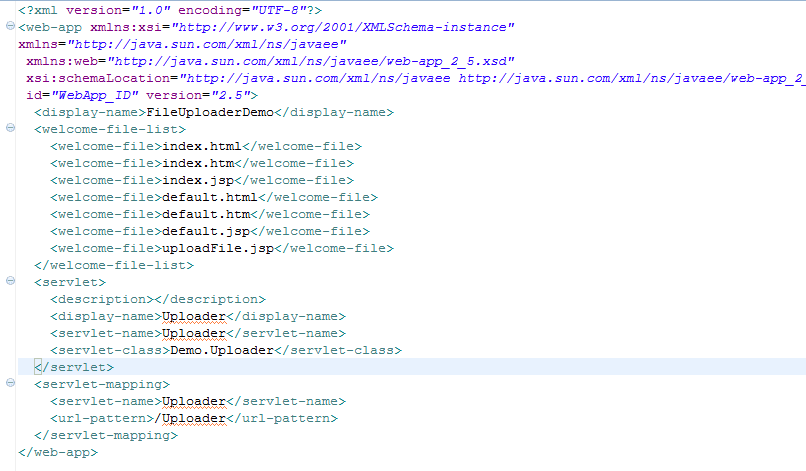Click the closing welcome-file-list tag

pos(114,265)
